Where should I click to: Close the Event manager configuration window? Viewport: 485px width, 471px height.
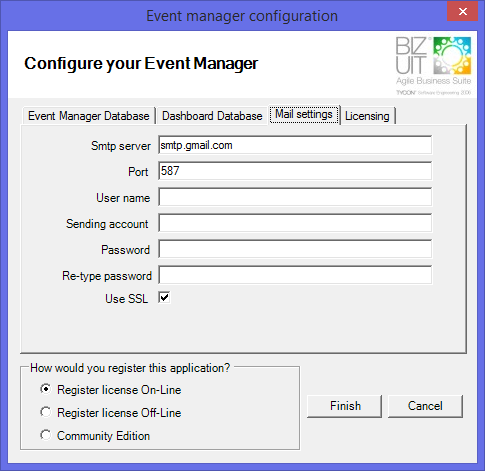463,12
